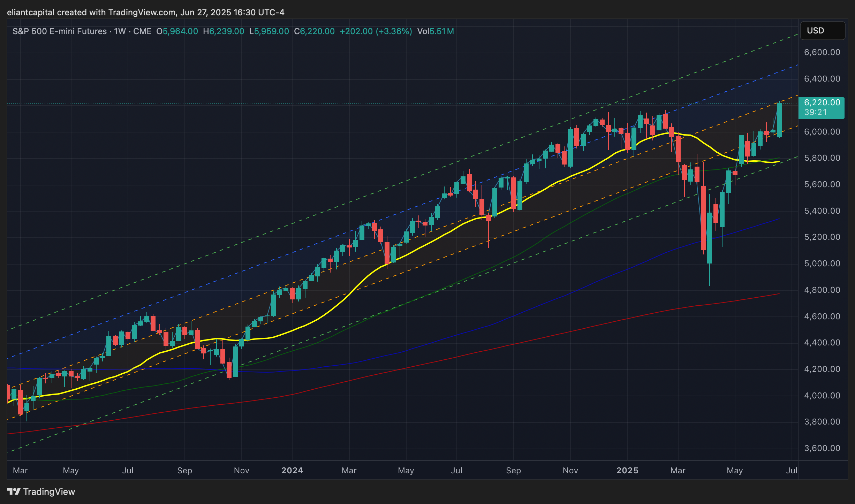
Task: Click the TradingView wordmark text
Action: coord(49,491)
